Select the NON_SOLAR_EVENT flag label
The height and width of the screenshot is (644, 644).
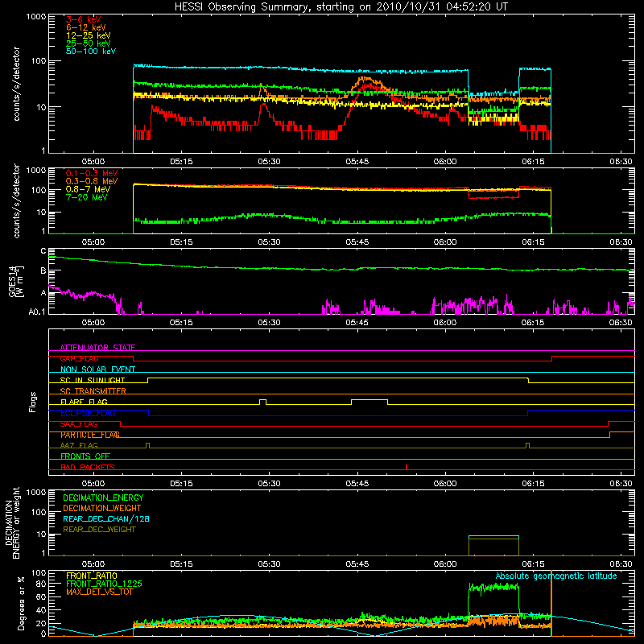coord(97,369)
